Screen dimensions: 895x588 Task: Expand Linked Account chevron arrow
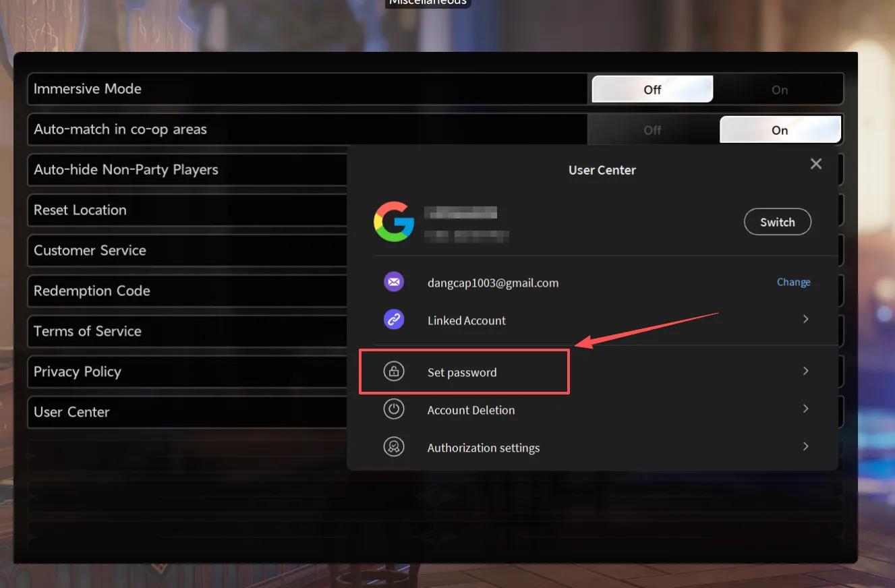[805, 319]
